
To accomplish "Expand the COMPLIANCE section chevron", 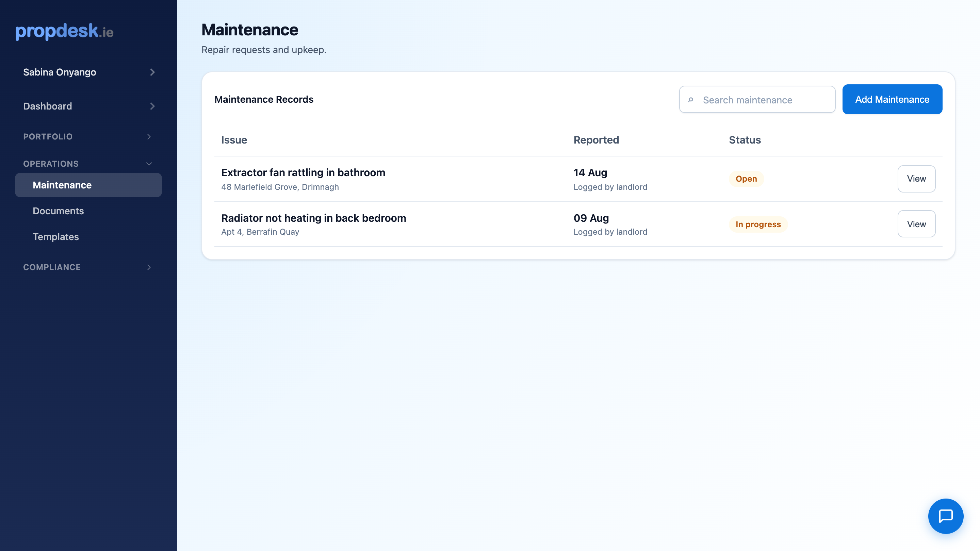I will (149, 267).
